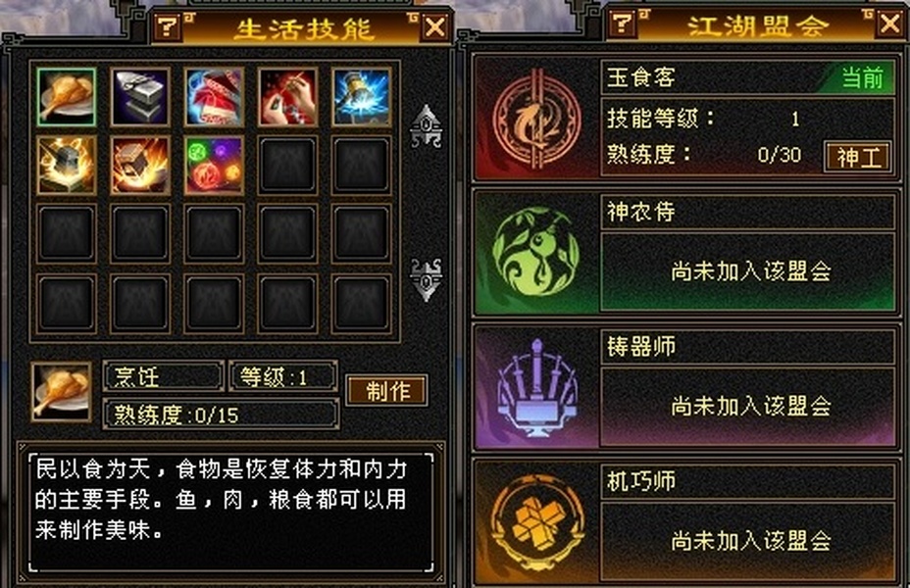Select the 神农侍 guild row
This screenshot has height=588, width=910.
(685, 253)
